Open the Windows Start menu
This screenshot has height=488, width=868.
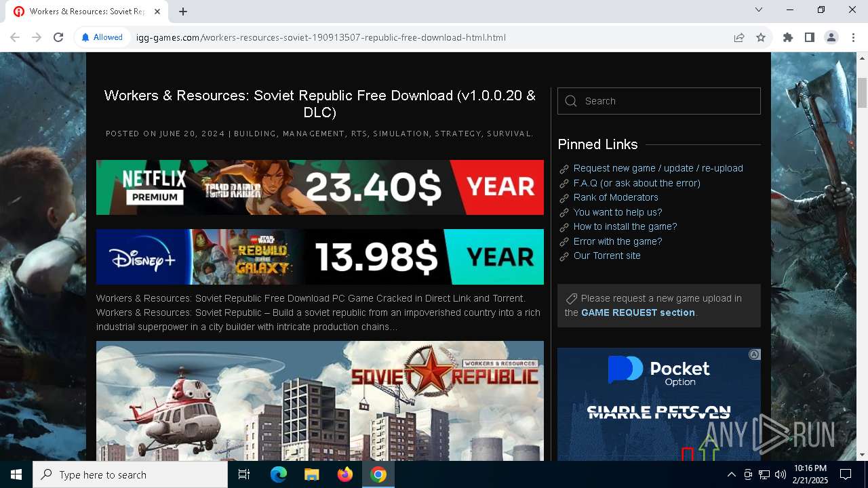16,474
